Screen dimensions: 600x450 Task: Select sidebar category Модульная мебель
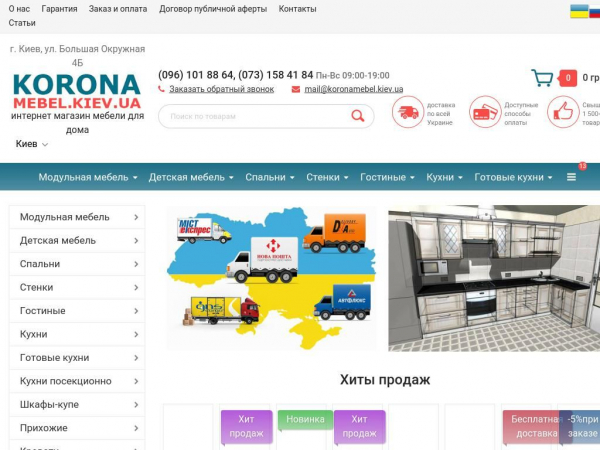[77, 217]
